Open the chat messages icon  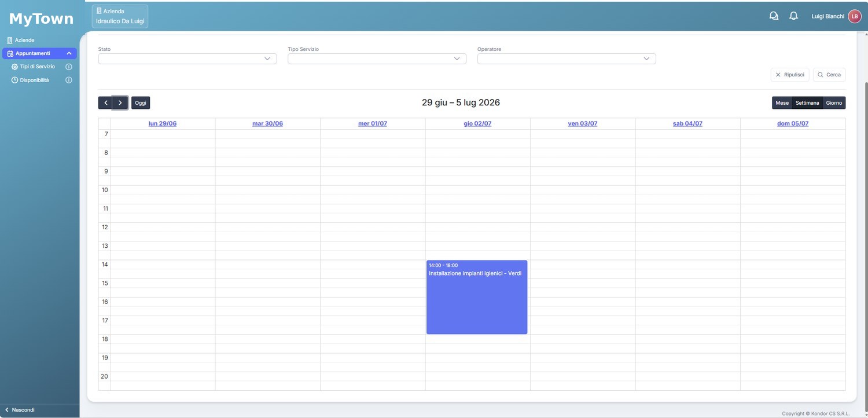[774, 16]
